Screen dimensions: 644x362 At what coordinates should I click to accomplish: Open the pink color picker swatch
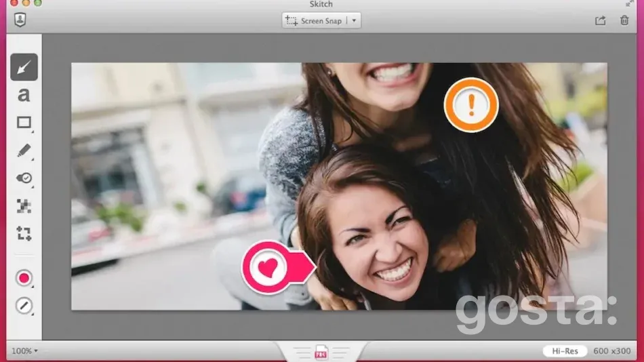[24, 278]
